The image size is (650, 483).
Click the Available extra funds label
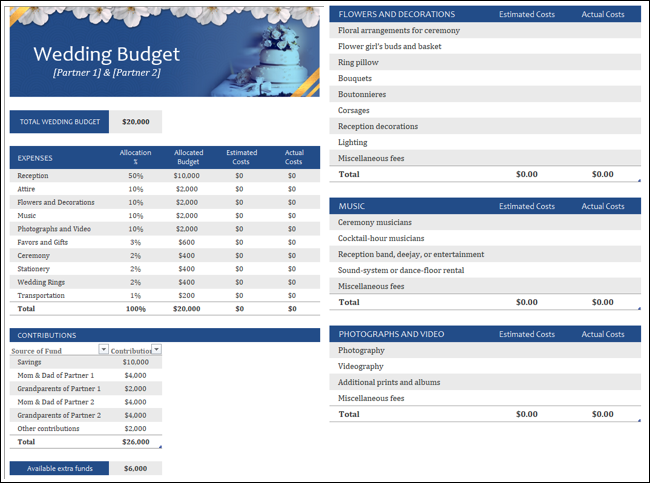tap(60, 468)
